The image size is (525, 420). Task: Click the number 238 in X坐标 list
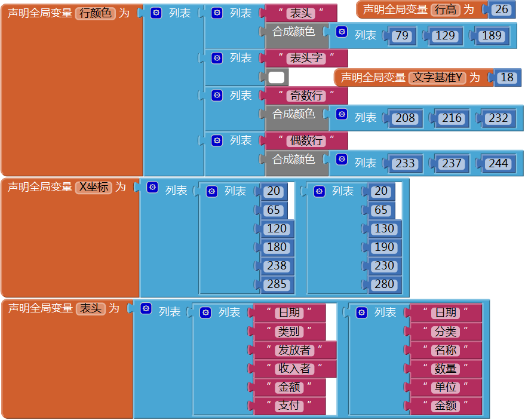coord(277,266)
